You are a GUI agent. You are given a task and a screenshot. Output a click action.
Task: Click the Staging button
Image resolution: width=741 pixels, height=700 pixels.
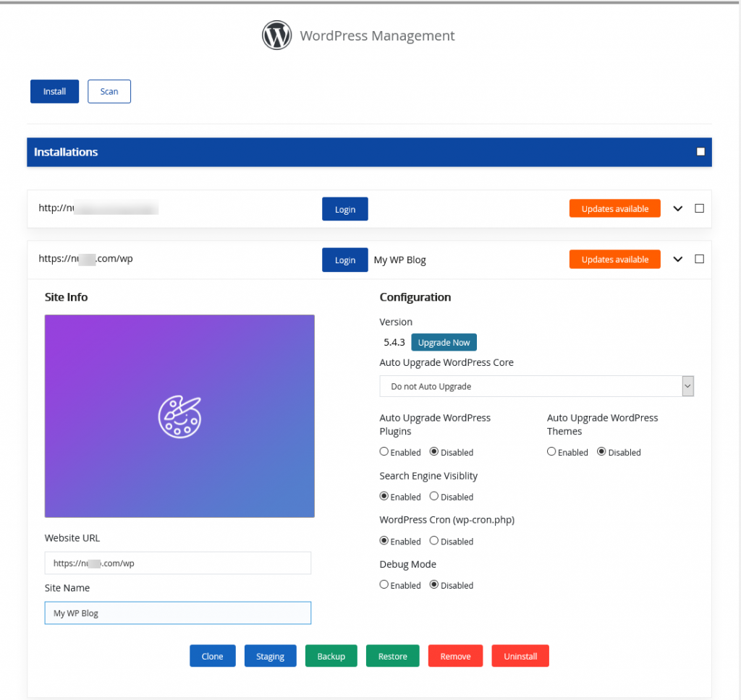click(x=271, y=656)
